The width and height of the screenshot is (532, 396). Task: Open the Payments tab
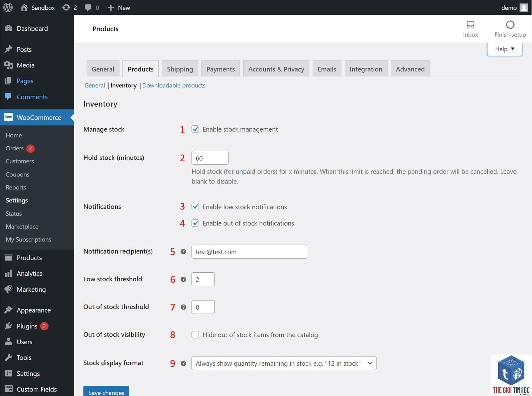(221, 69)
